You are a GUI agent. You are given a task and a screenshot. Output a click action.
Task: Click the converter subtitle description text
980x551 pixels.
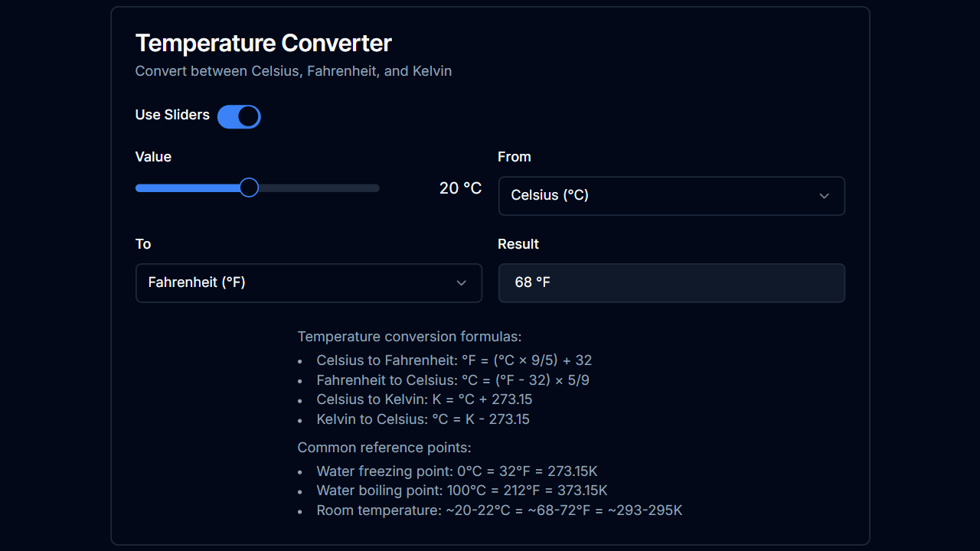293,70
